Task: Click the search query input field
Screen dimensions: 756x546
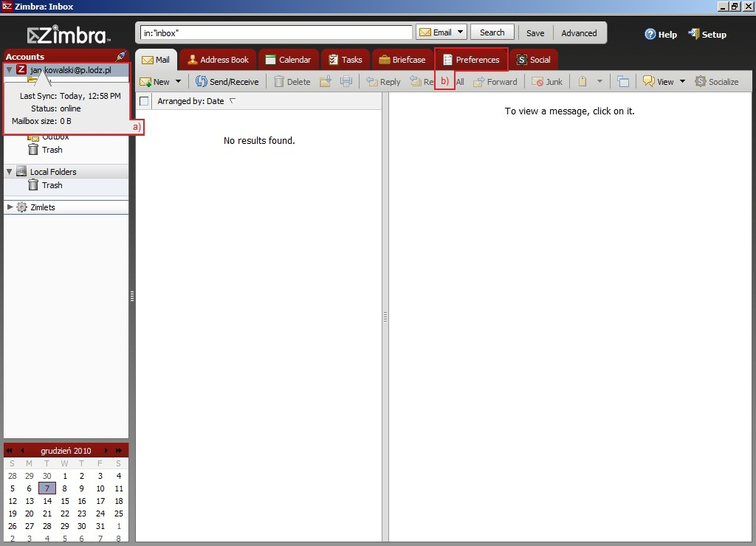Action: click(x=276, y=32)
